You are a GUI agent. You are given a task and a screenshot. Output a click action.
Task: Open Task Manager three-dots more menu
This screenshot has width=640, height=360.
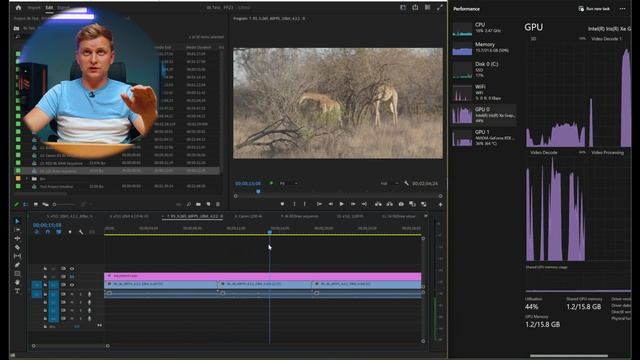(622, 9)
